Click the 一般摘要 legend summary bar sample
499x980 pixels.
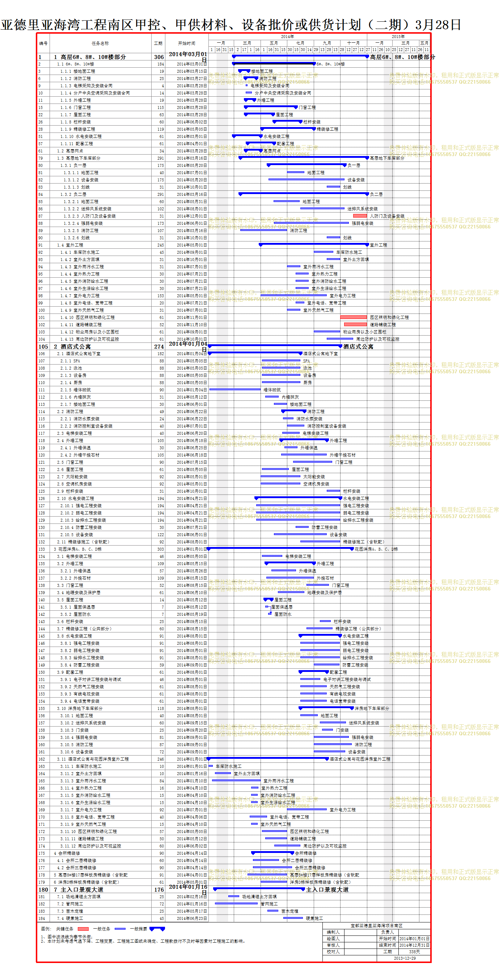pos(157,929)
